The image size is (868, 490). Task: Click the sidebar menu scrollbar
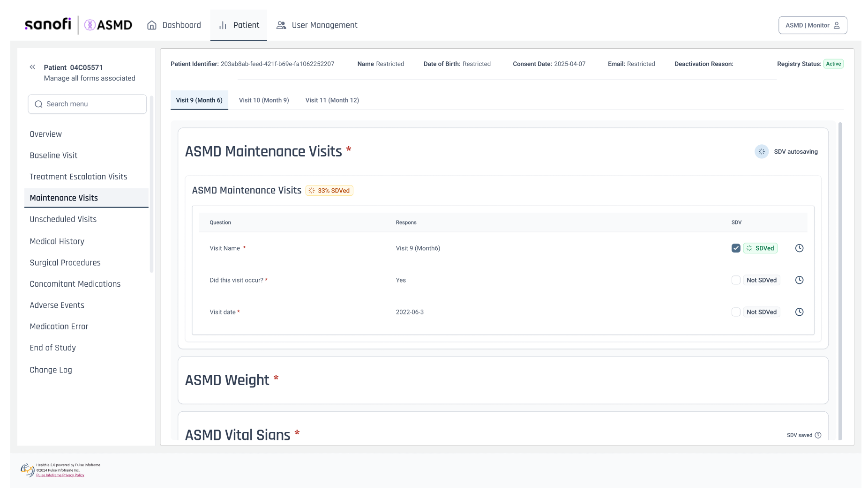click(x=151, y=184)
